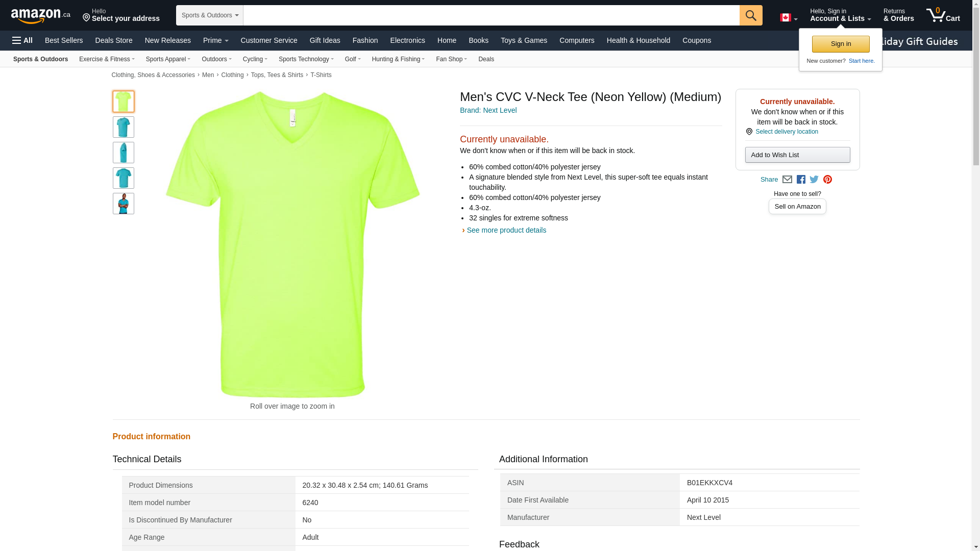Share product on Facebook icon
This screenshot has height=551, width=980.
(x=801, y=180)
